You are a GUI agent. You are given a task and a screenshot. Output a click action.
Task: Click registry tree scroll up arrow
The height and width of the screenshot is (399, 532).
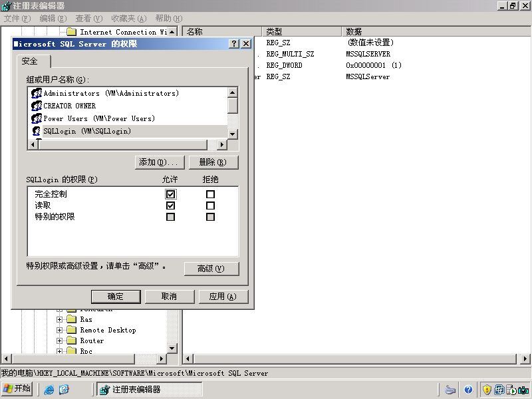[x=172, y=32]
